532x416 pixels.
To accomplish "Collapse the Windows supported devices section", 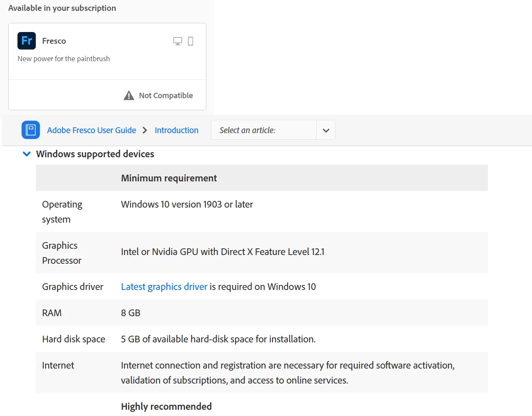I will click(27, 154).
